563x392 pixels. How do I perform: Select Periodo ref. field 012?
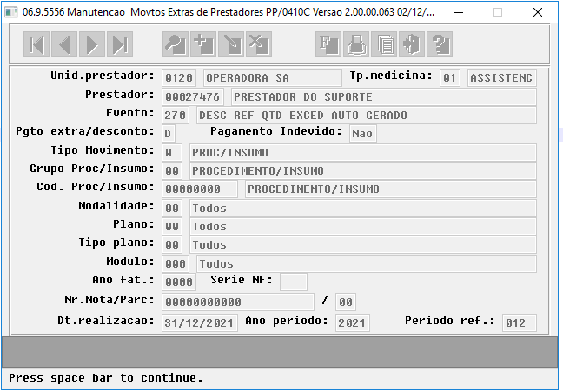pos(520,323)
